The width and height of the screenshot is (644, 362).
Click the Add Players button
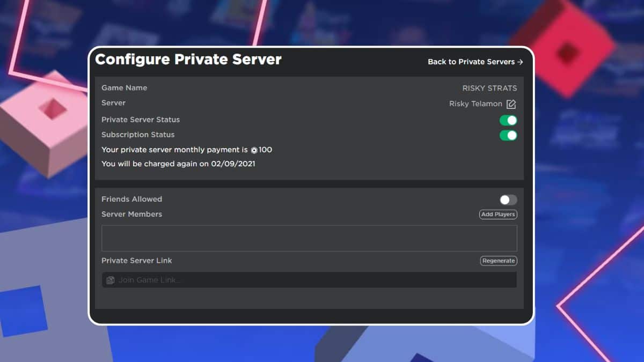[x=498, y=215]
